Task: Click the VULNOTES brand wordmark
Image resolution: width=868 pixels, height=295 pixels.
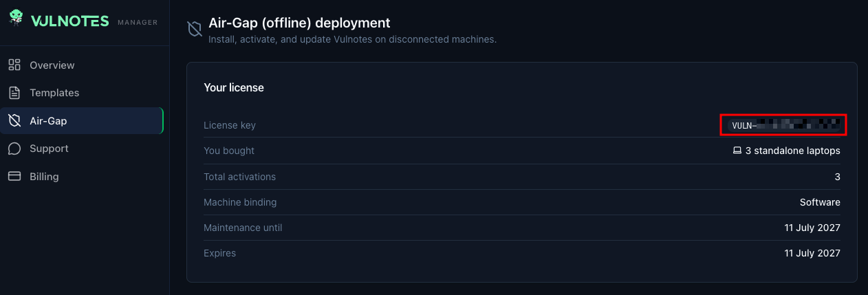Action: point(69,21)
